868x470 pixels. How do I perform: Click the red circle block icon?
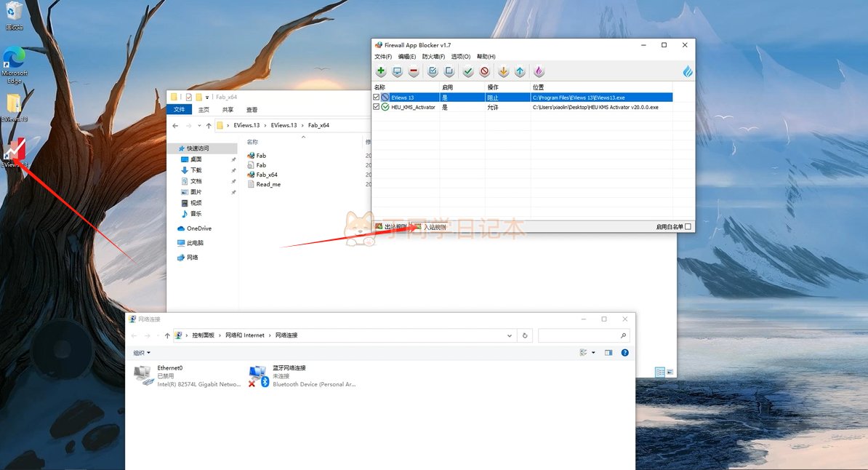tap(484, 71)
